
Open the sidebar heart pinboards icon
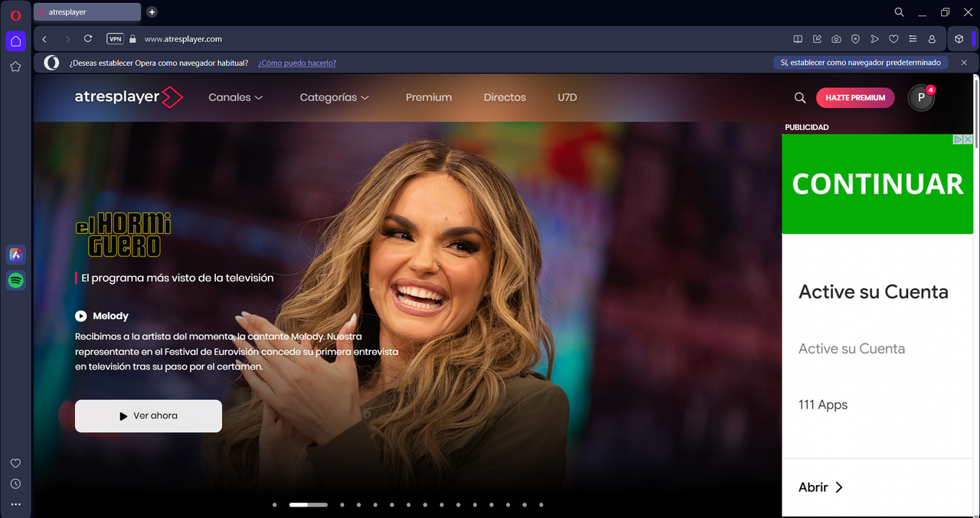click(x=15, y=463)
